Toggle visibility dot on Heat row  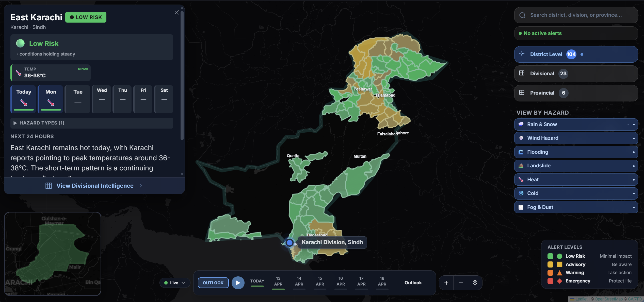coord(634,180)
